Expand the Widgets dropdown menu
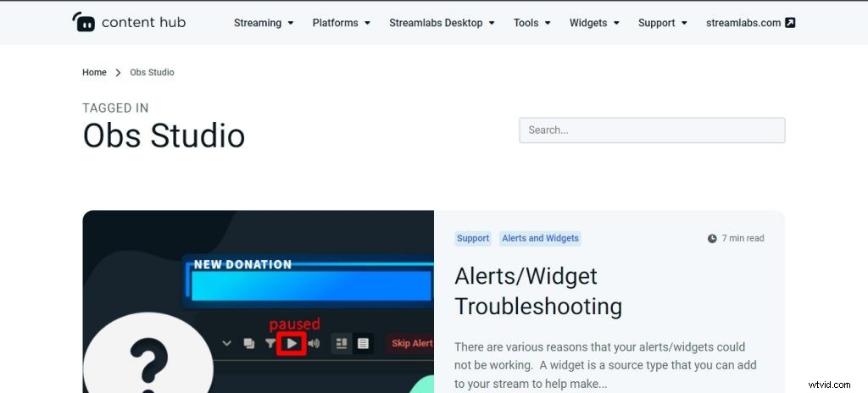 tap(594, 23)
